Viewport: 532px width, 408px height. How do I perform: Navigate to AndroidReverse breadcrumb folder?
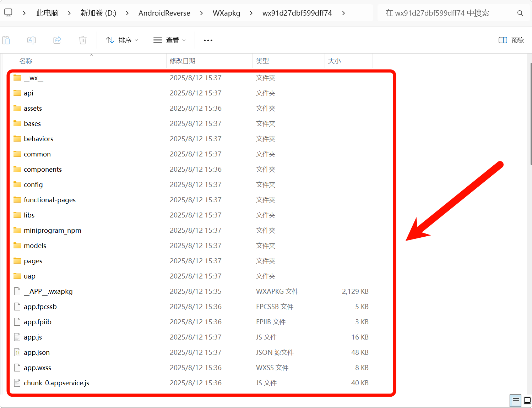point(164,13)
